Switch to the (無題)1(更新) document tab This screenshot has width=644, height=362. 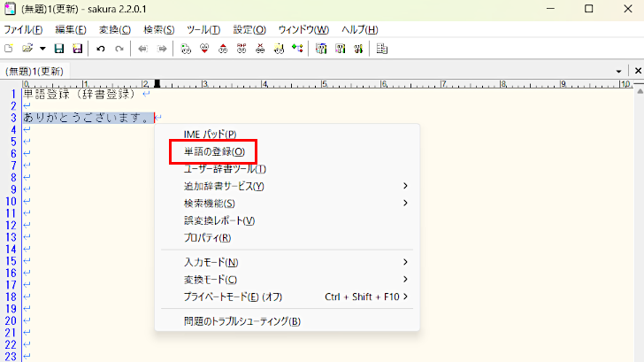(x=34, y=71)
